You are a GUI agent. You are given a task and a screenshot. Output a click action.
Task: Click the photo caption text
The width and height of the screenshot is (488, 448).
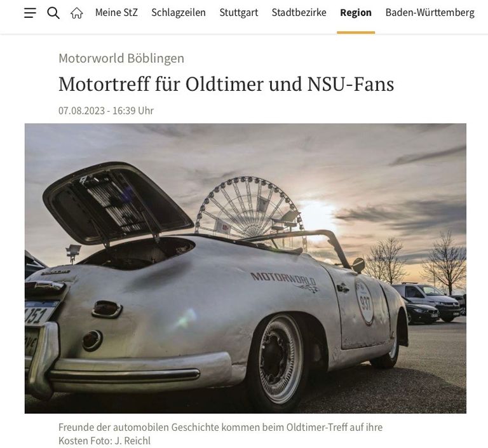pyautogui.click(x=220, y=434)
